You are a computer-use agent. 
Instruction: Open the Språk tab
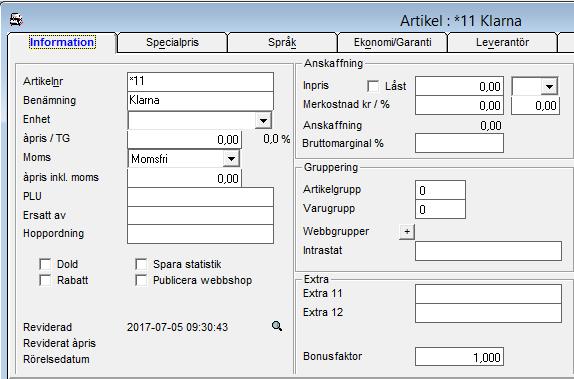(x=282, y=42)
